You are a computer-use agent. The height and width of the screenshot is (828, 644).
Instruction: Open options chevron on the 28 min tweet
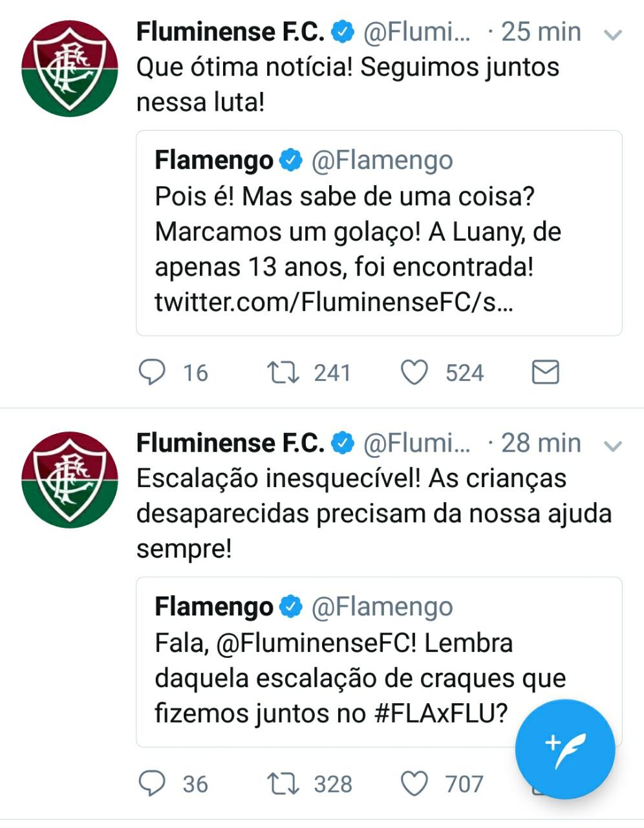pyautogui.click(x=612, y=446)
